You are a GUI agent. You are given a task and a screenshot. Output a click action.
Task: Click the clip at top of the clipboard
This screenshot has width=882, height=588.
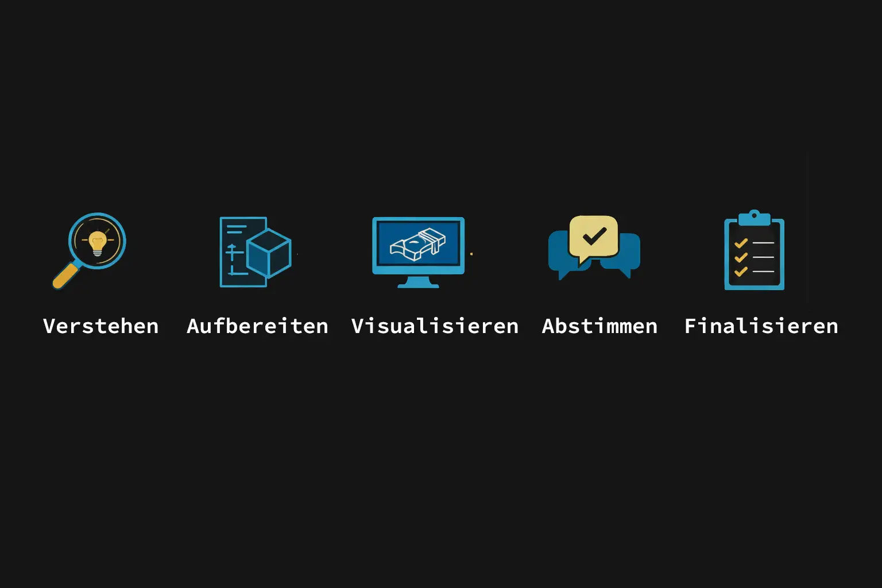point(755,218)
